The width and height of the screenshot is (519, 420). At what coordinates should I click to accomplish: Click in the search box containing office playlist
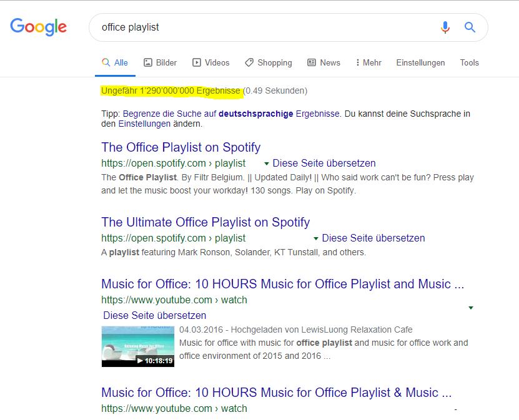click(262, 27)
